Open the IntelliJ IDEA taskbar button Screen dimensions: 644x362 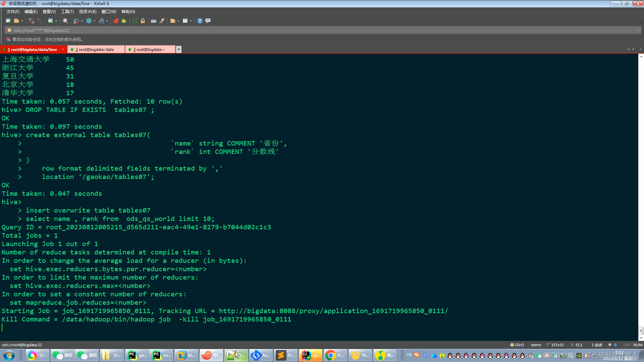click(x=311, y=355)
